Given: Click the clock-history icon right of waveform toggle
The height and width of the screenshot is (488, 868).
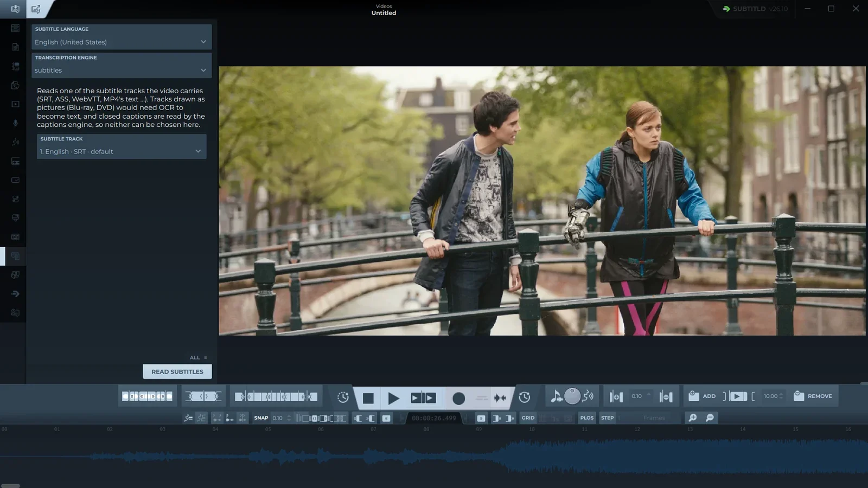Looking at the screenshot, I should [x=524, y=397].
